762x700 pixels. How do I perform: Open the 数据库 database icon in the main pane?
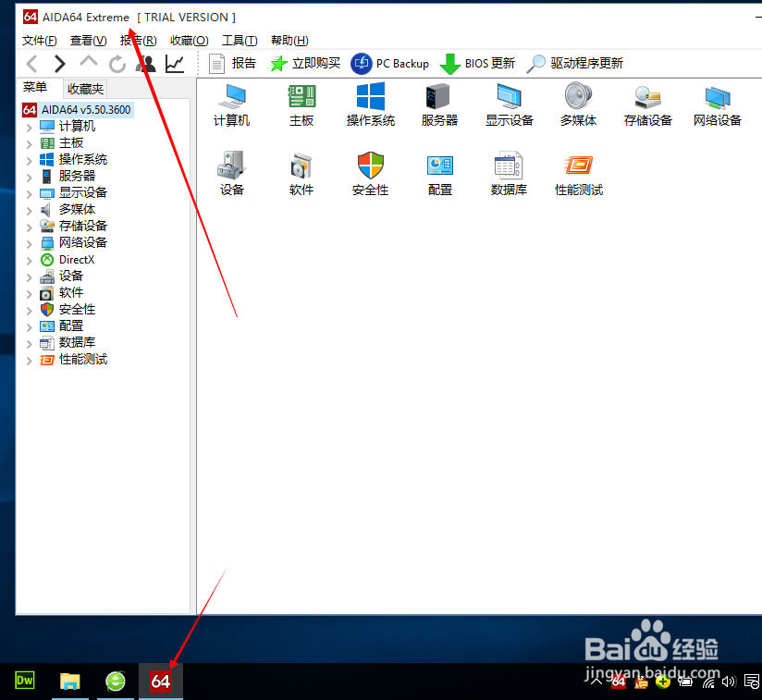pyautogui.click(x=509, y=174)
